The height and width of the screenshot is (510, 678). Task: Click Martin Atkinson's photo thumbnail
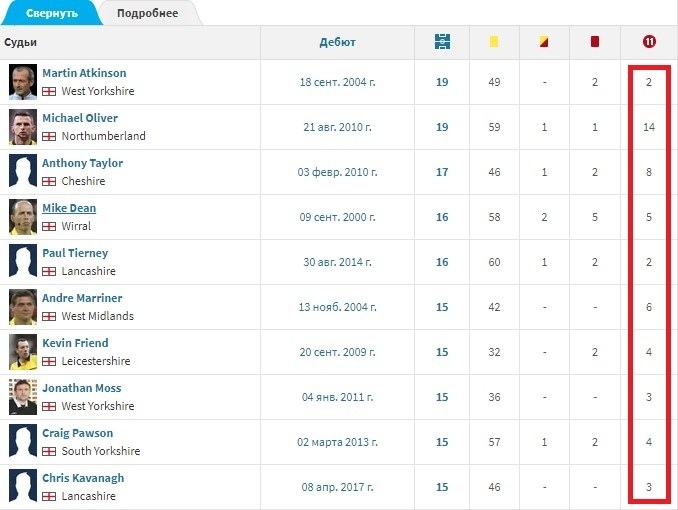click(x=23, y=82)
